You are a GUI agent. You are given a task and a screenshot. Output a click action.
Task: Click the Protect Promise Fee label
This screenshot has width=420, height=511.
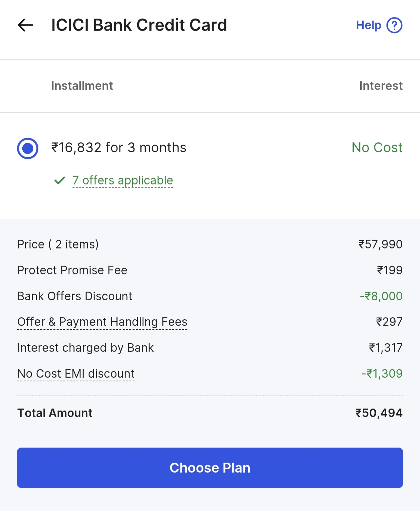(x=72, y=270)
